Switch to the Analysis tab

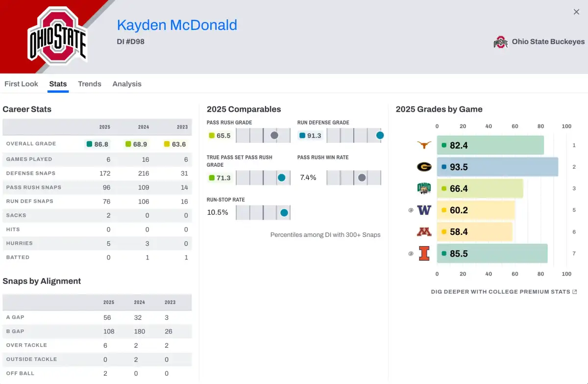[x=127, y=84]
